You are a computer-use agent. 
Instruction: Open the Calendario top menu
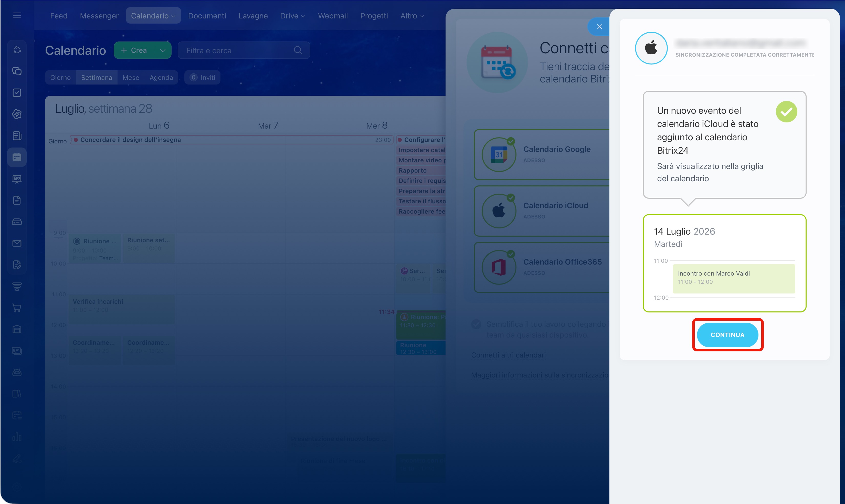[153, 16]
